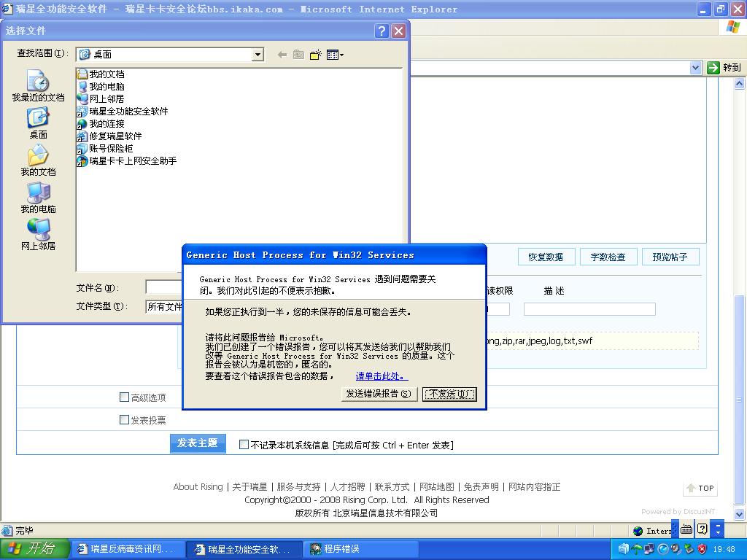The width and height of the screenshot is (747, 560).
Task: Click 字数检查 button
Action: pyautogui.click(x=608, y=257)
